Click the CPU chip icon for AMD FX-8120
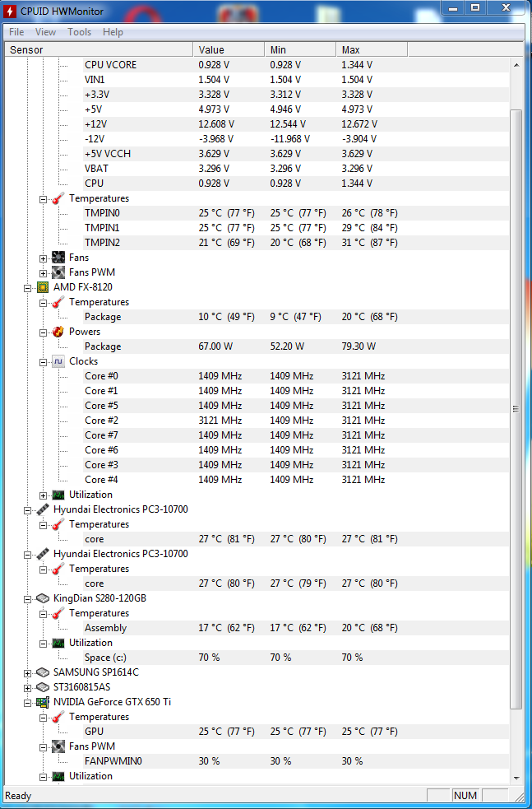532x809 pixels. 43,287
